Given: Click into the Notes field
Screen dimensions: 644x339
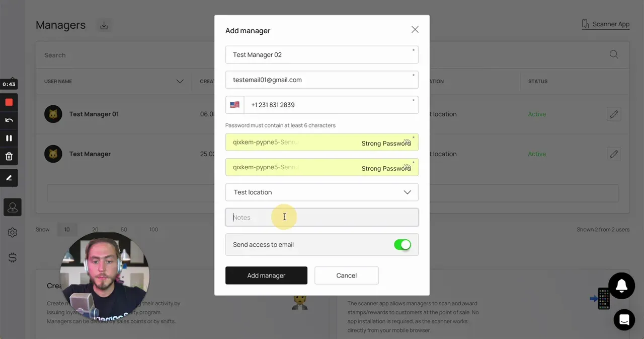Looking at the screenshot, I should (322, 217).
